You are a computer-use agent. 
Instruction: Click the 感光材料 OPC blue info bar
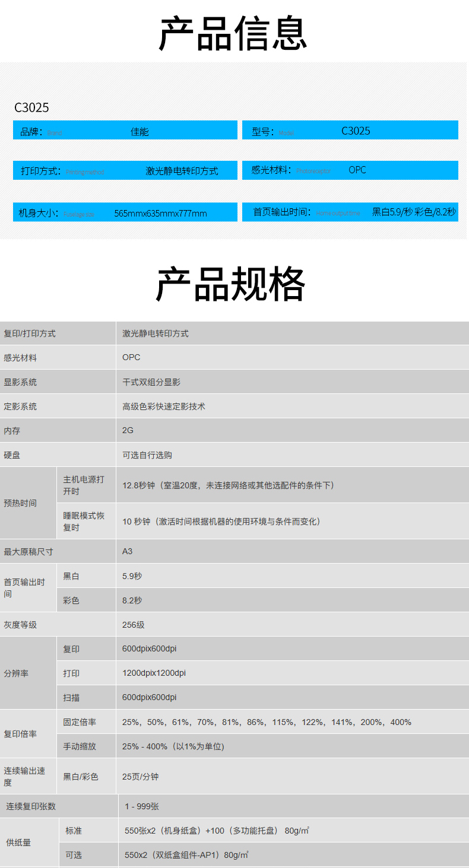[350, 170]
